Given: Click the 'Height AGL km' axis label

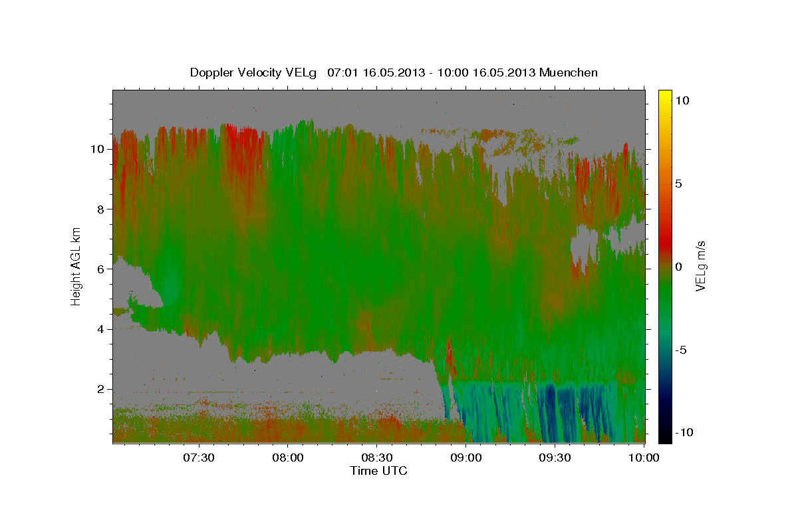Looking at the screenshot, I should 76,266.
